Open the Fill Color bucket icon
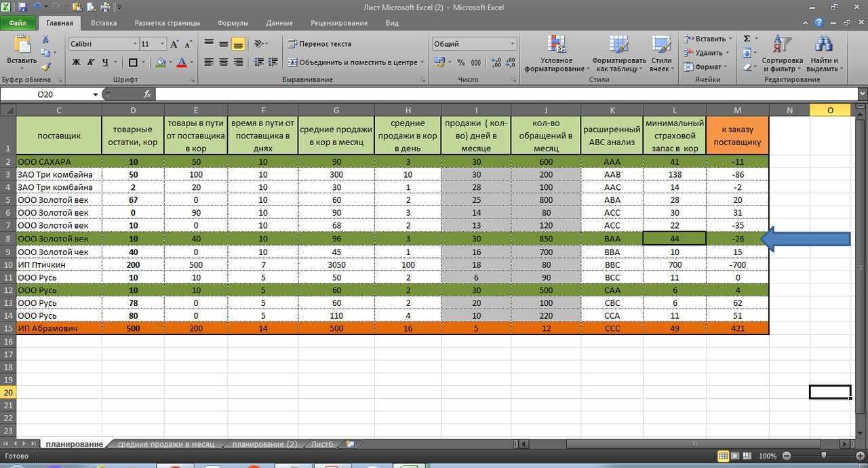The width and height of the screenshot is (868, 468). point(161,62)
